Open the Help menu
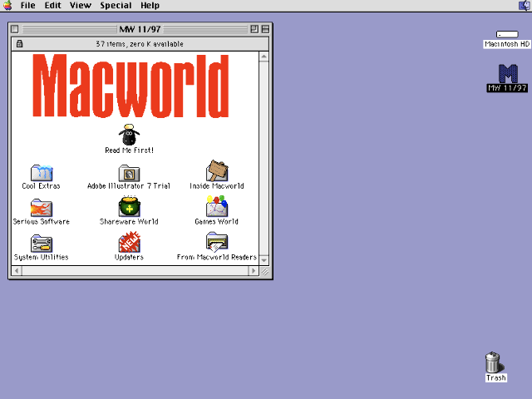Image resolution: width=532 pixels, height=399 pixels. click(x=150, y=6)
